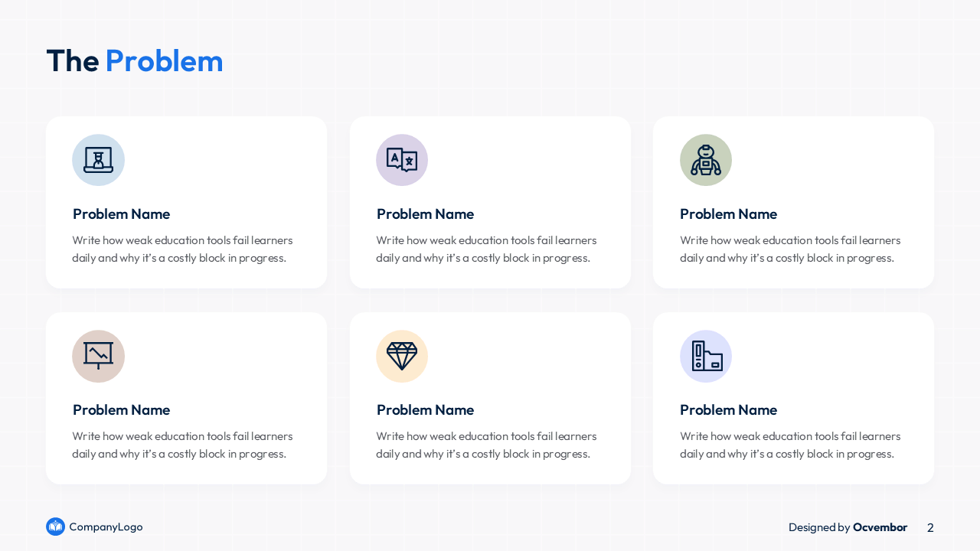Select the declining chart presentation board icon

click(98, 356)
